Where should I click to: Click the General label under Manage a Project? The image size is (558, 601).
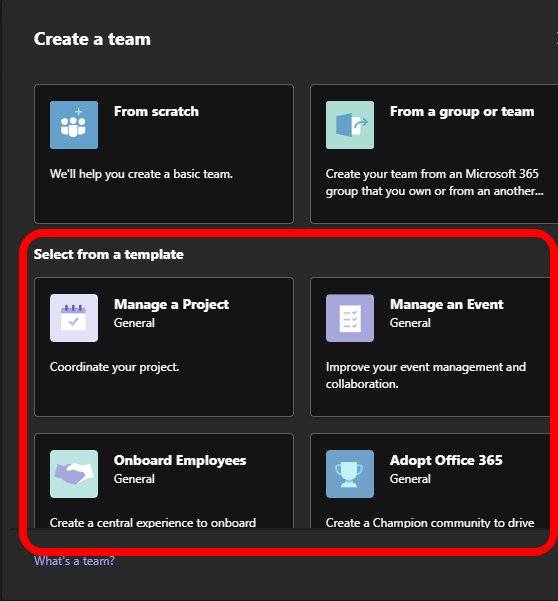pyautogui.click(x=134, y=323)
